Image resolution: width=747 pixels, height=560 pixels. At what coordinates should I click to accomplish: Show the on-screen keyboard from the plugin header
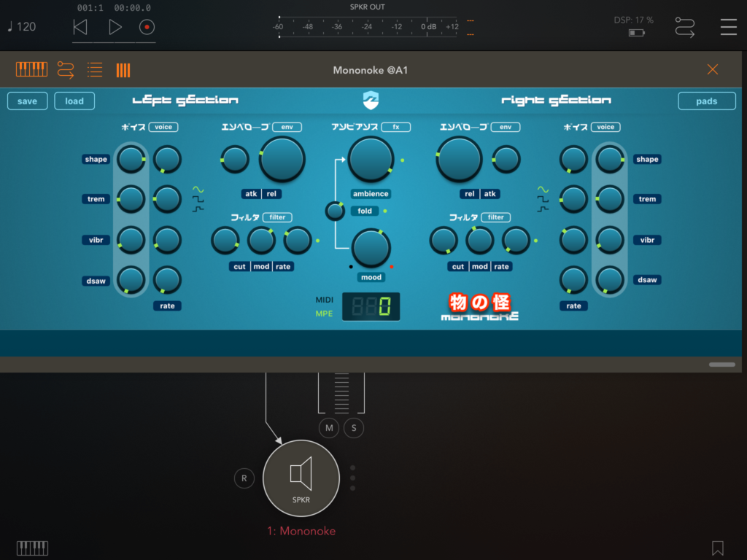point(31,69)
